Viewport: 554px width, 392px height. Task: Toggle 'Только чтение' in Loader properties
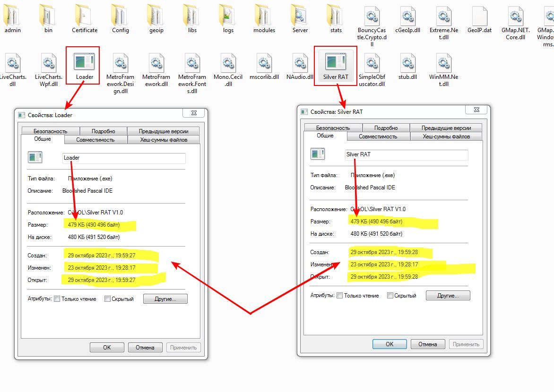tap(57, 299)
